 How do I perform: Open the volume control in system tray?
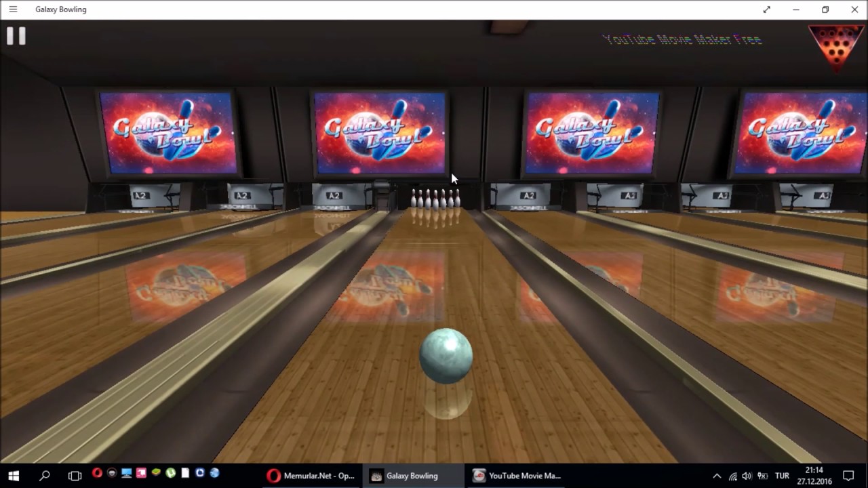[747, 476]
